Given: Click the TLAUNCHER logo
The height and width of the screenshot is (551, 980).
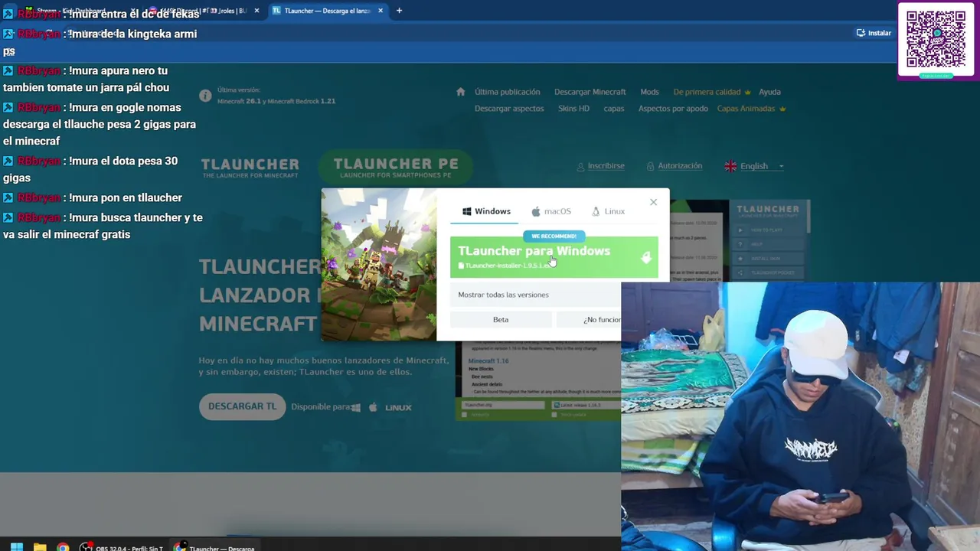Looking at the screenshot, I should [250, 168].
